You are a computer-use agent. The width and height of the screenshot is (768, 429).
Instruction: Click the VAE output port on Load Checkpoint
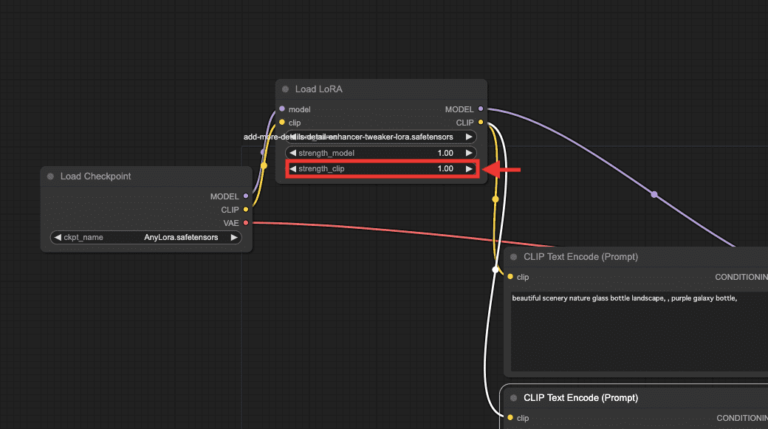tap(246, 223)
